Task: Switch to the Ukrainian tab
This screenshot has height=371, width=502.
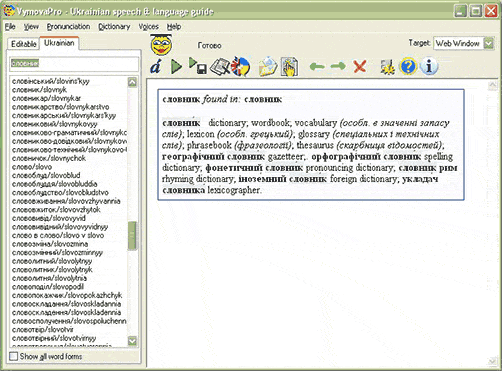Action: (x=59, y=43)
